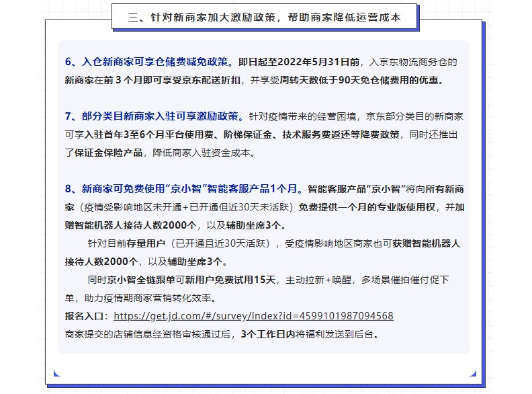The width and height of the screenshot is (532, 394).
Task: Click the text '入驻首年3至6个月平台使用费'
Action: click(148, 134)
